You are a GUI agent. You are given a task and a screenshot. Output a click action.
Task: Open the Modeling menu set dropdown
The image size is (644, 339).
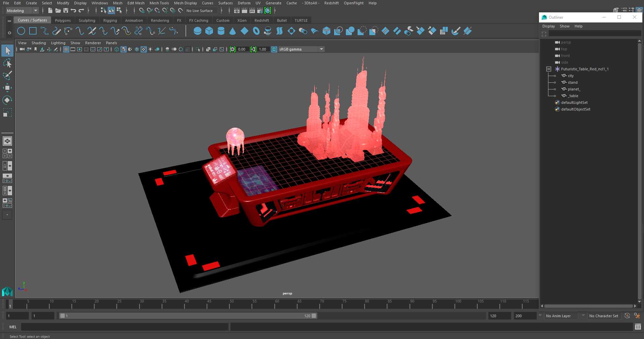(x=22, y=11)
